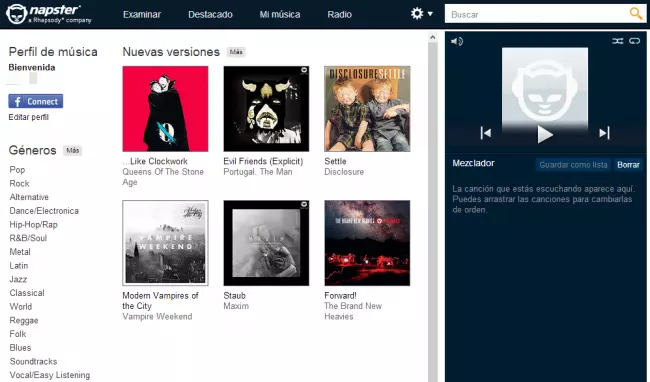Open the Destacado menu
This screenshot has height=382, width=650.
coord(210,15)
